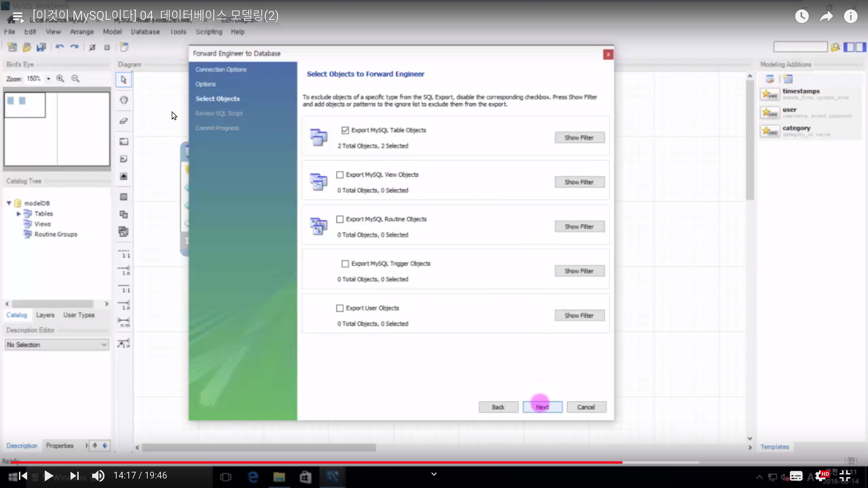Click the zoom out magnifier icon
Viewport: 868px width, 488px height.
coord(75,79)
